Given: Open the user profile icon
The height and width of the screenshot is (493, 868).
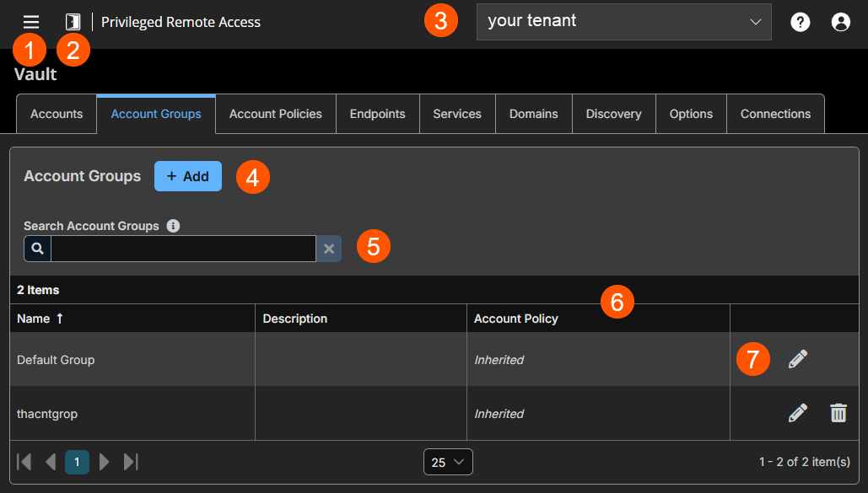Looking at the screenshot, I should (840, 22).
